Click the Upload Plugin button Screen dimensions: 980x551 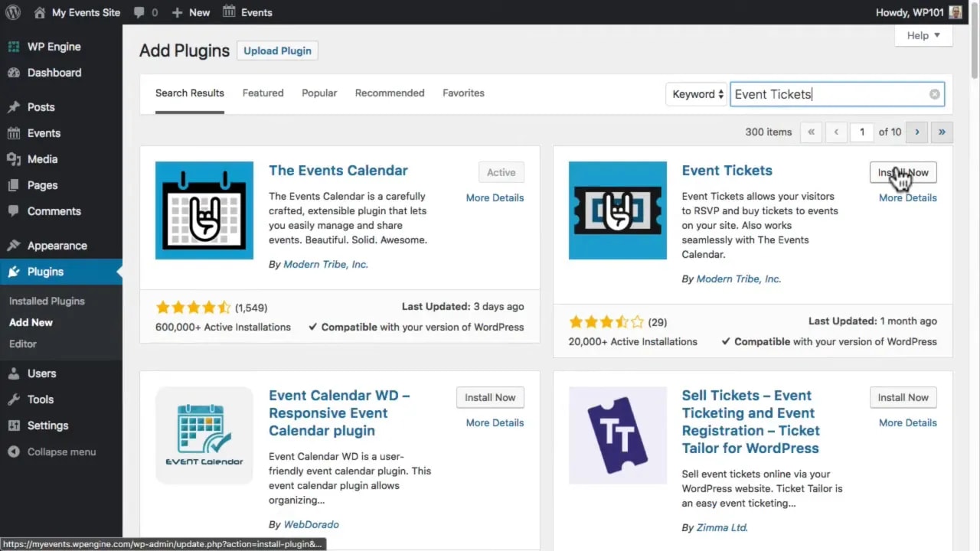277,51
